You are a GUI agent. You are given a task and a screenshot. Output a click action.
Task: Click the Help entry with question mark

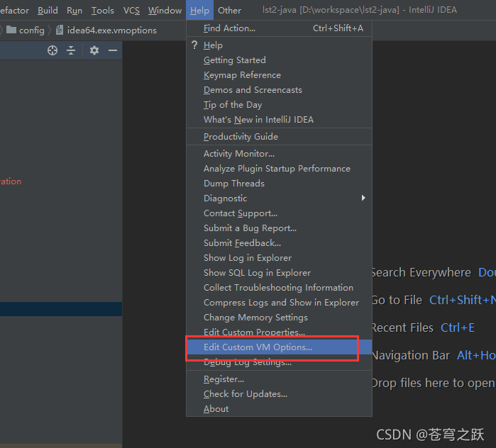(279, 45)
